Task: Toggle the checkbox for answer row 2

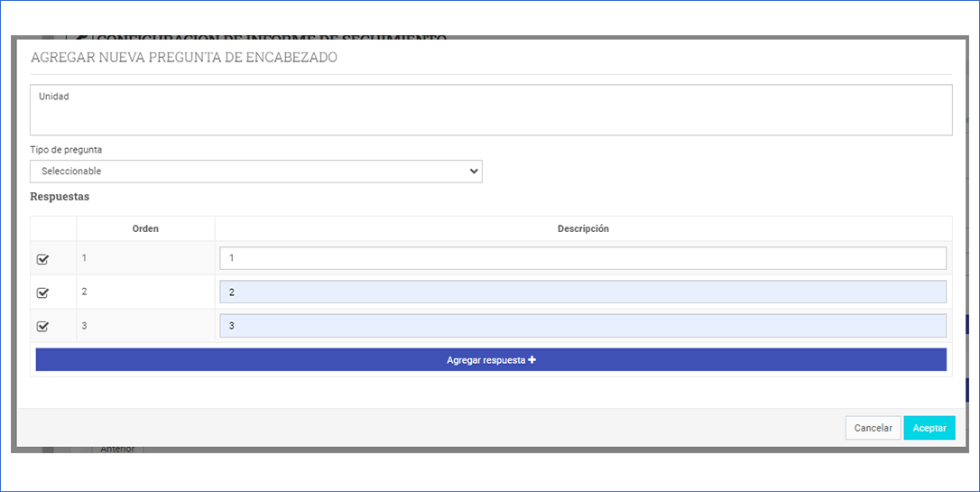Action: (42, 293)
